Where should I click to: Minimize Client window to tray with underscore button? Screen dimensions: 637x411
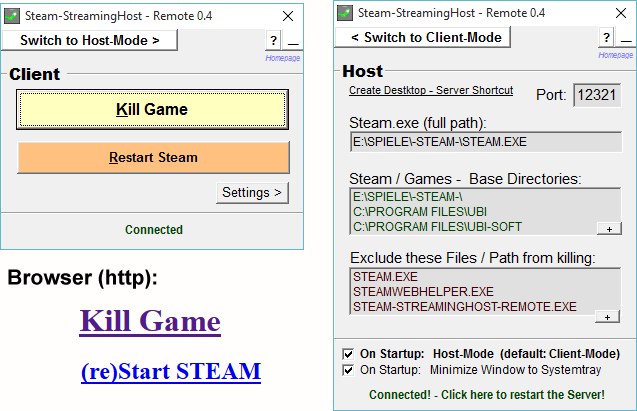[293, 41]
